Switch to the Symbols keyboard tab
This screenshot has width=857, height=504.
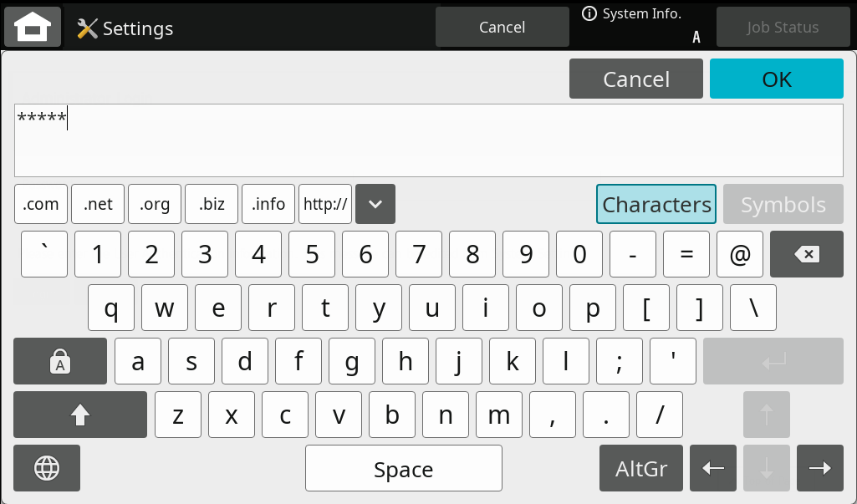[783, 205]
